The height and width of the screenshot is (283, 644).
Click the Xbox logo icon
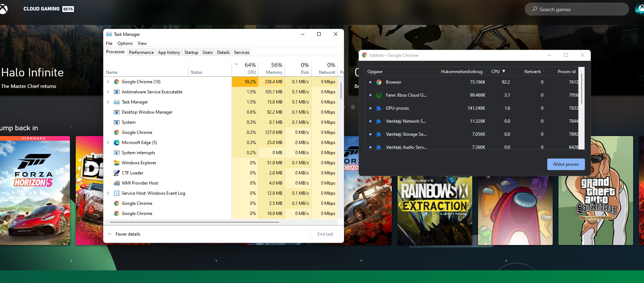point(3,9)
